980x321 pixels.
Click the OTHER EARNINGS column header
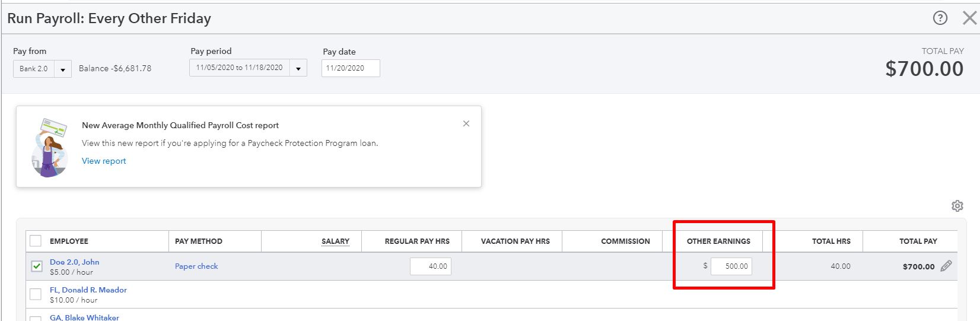[718, 241]
